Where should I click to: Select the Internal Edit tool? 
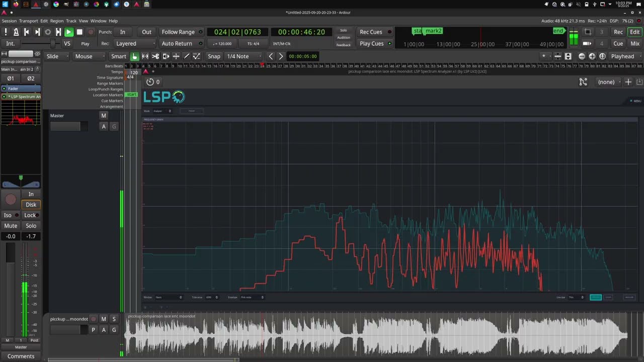pos(197,56)
